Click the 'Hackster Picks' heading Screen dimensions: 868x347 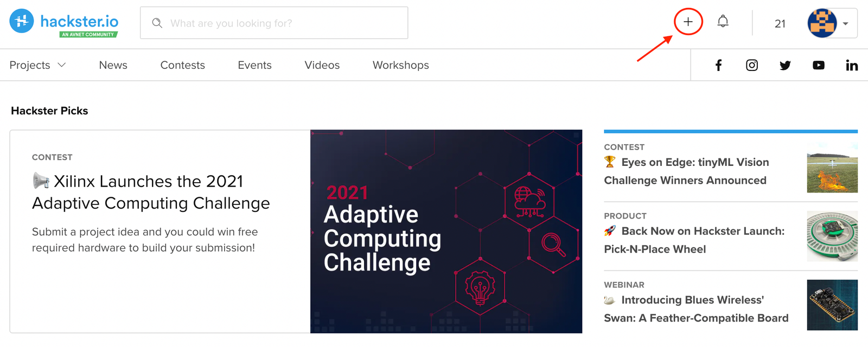pyautogui.click(x=49, y=111)
